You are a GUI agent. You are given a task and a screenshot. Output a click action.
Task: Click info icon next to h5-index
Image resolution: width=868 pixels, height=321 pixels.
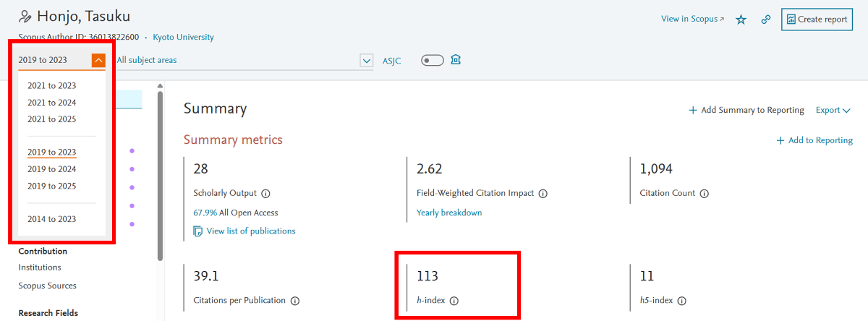coord(681,301)
